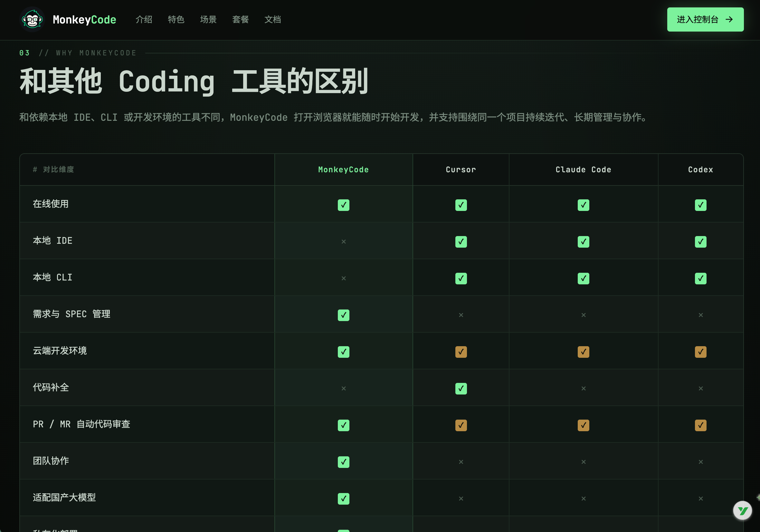Click the 需求与 SPEC 管理 row label
Viewport: 760px width, 532px height.
71,314
